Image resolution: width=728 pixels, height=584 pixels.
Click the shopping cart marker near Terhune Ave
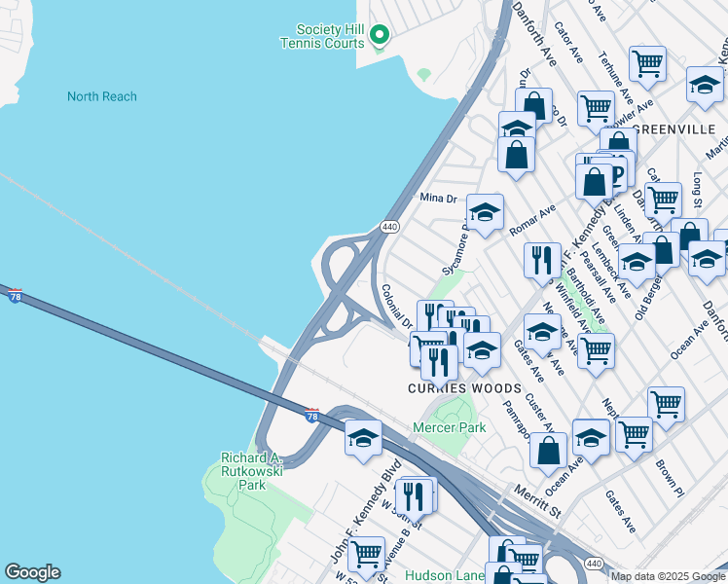tap(647, 65)
